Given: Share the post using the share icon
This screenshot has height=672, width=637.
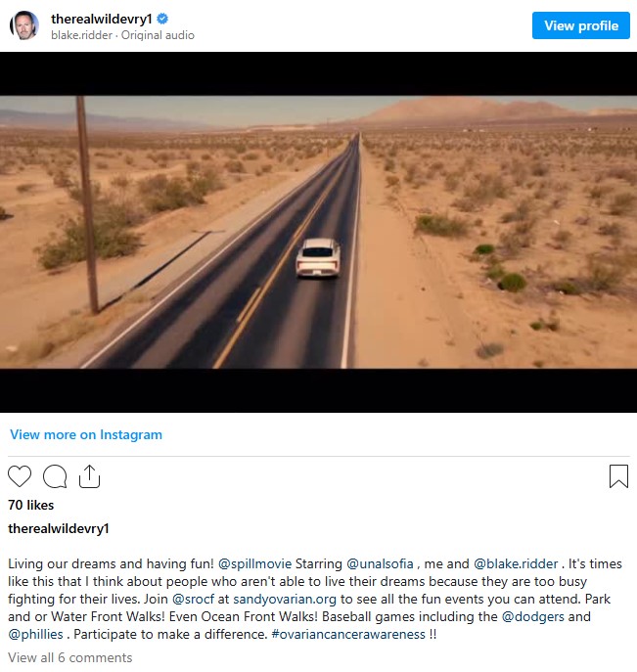Looking at the screenshot, I should click(x=89, y=476).
